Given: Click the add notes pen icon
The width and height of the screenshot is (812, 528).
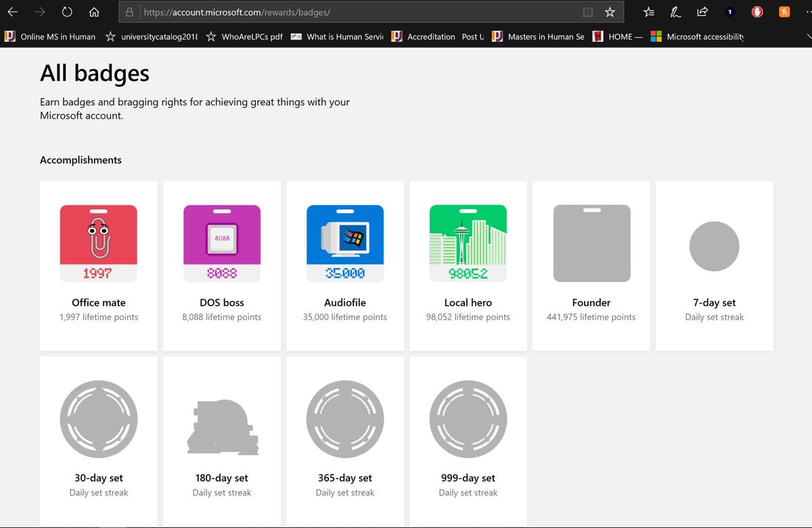Looking at the screenshot, I should pos(675,12).
